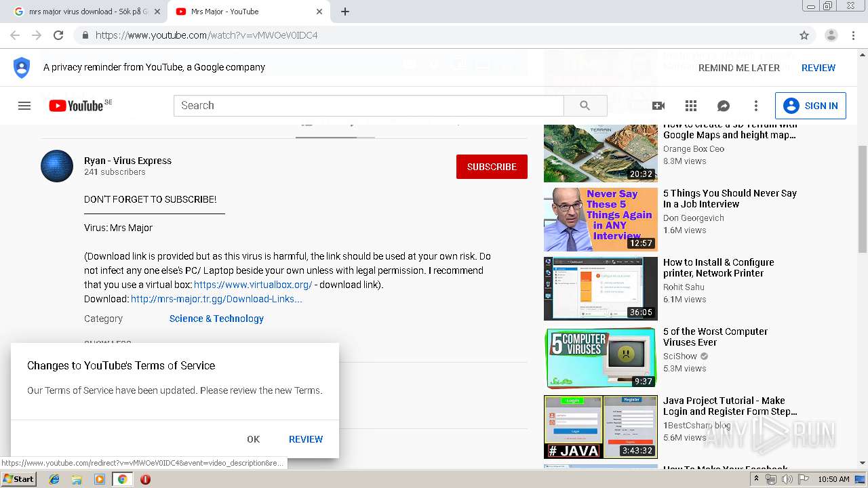The width and height of the screenshot is (868, 488).
Task: Open the YouTube apps grid icon
Action: point(691,106)
